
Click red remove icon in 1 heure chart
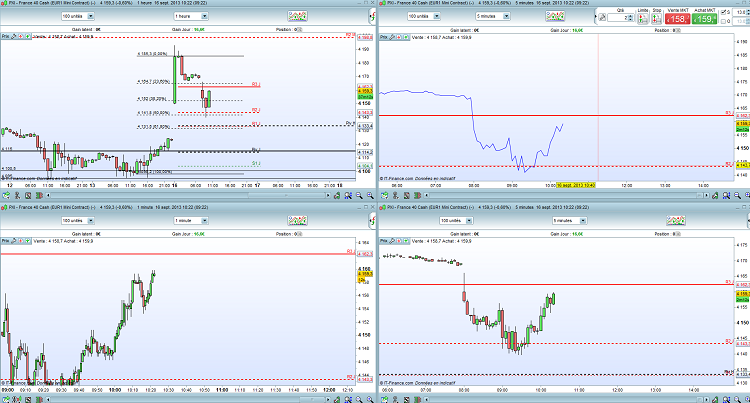[21, 36]
